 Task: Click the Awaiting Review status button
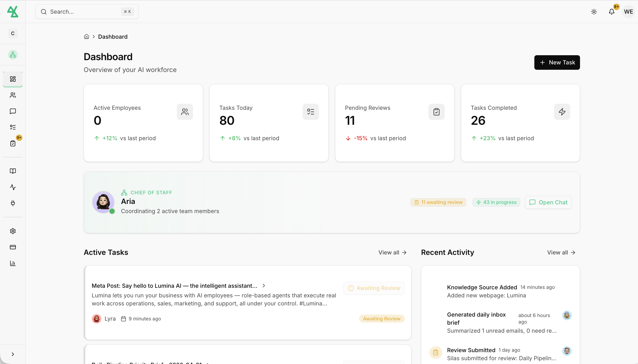point(374,288)
